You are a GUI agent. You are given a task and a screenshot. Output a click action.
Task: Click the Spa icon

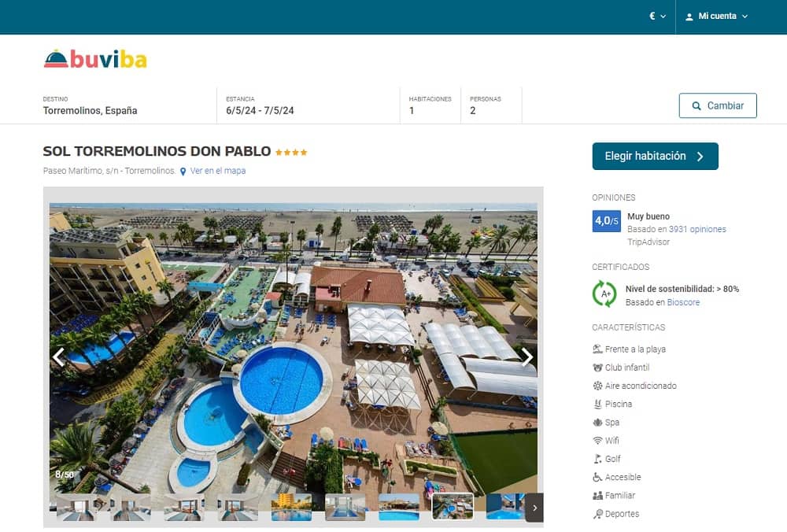click(597, 423)
